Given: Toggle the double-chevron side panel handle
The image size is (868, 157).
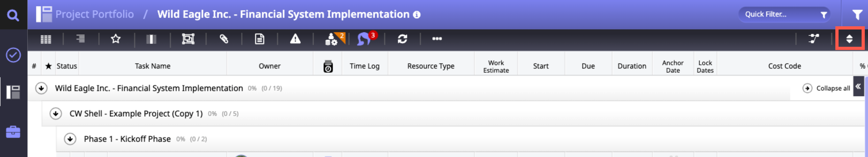Looking at the screenshot, I should [858, 87].
